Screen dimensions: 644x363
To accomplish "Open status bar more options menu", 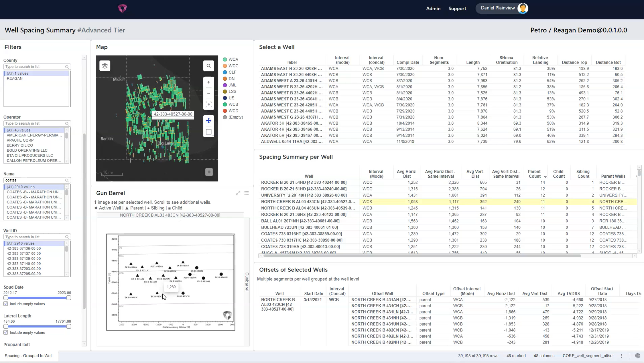I will 621,356.
